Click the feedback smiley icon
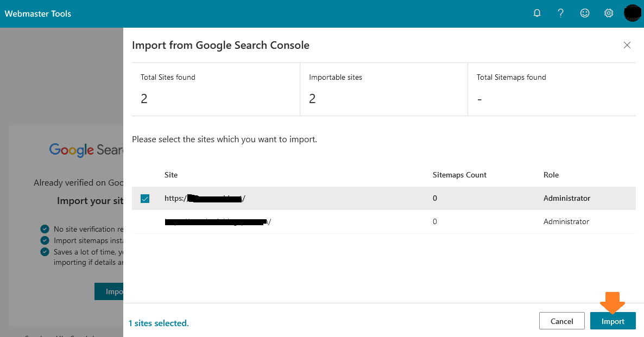Image resolution: width=644 pixels, height=337 pixels. click(585, 13)
